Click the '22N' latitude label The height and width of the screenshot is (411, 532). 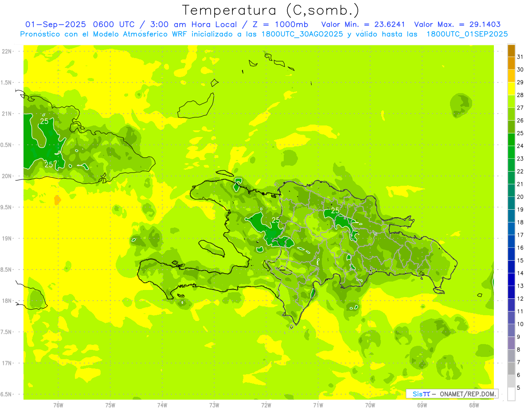click(x=6, y=51)
